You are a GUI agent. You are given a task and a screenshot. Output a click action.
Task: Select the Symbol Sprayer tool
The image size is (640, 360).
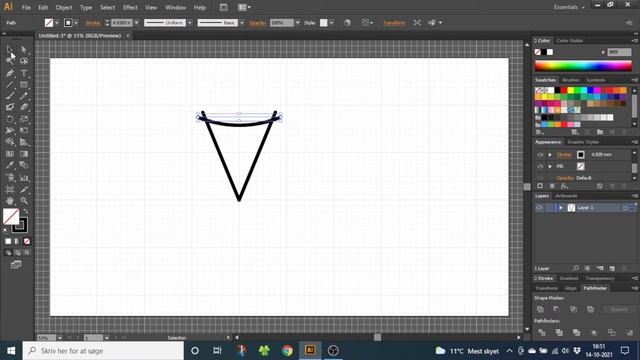coord(10,178)
